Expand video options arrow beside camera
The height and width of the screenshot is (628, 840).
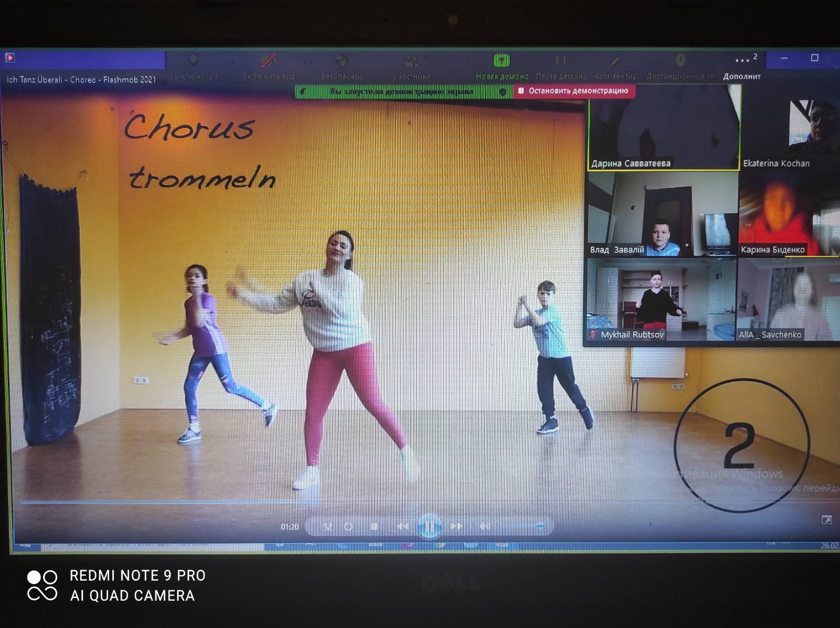point(308,63)
